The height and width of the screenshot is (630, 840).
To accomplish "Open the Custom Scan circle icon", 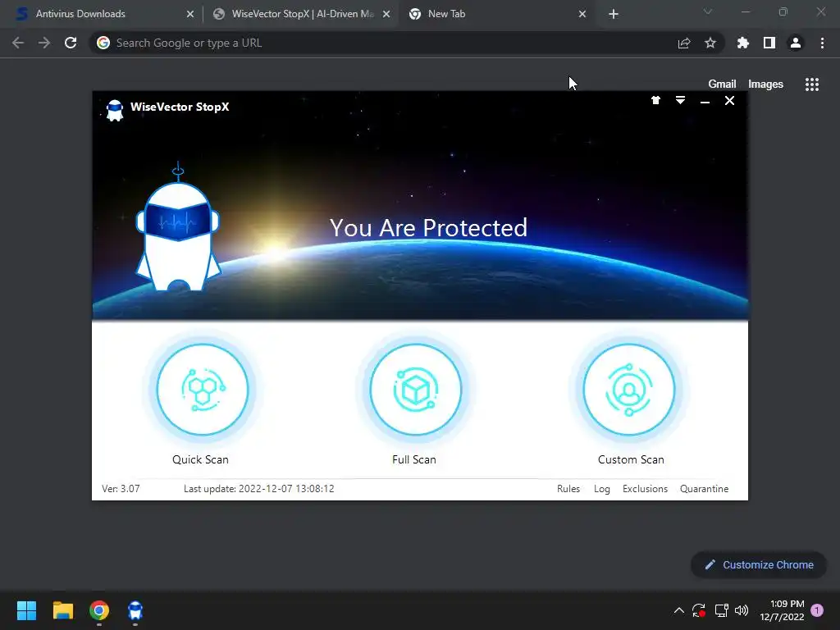I will (629, 390).
